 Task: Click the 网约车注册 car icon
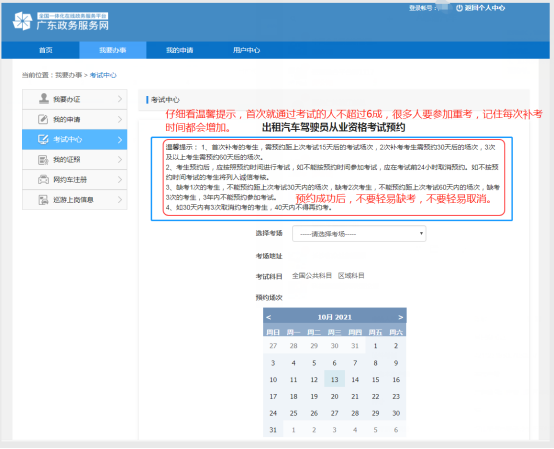[43, 179]
